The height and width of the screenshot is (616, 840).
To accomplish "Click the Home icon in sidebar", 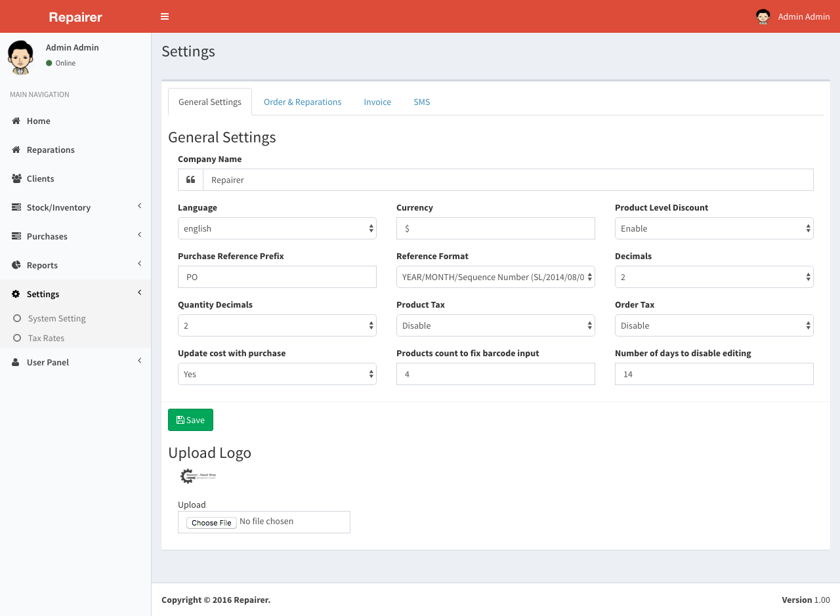I will (x=16, y=121).
